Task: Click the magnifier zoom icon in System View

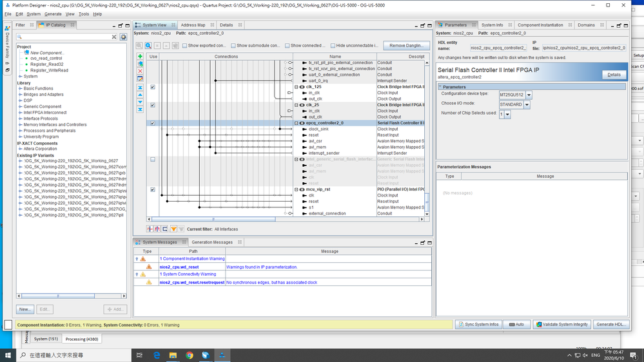Action: [148, 46]
